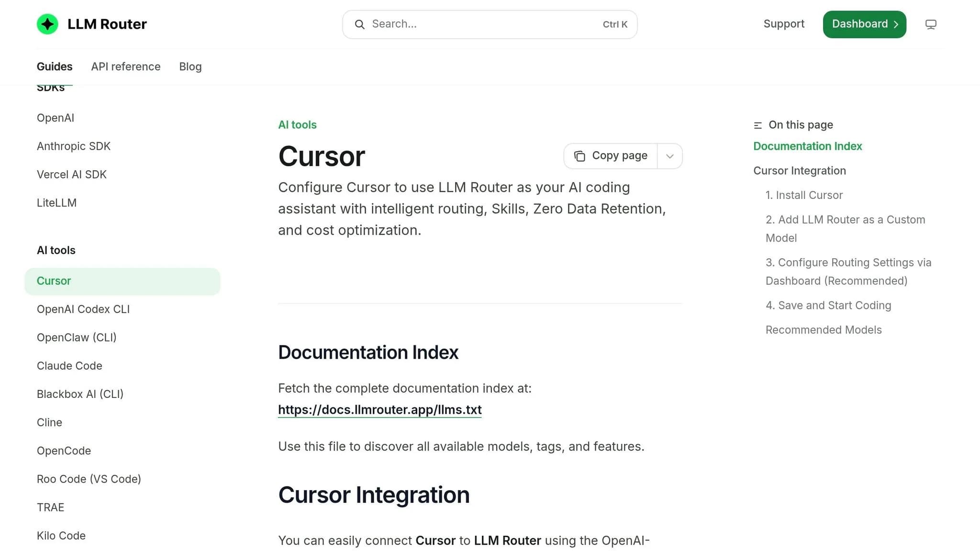Click the copy icon in Copy page
This screenshot has width=980, height=551.
click(579, 156)
